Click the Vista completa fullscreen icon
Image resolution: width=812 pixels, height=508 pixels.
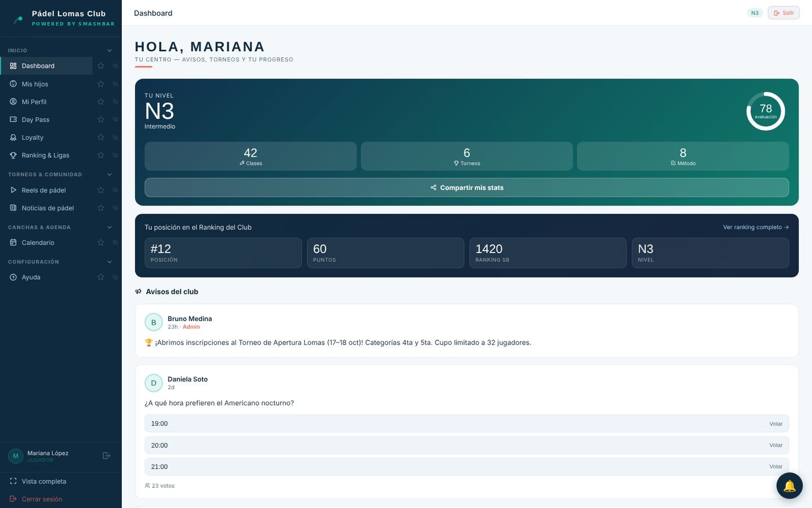point(13,481)
